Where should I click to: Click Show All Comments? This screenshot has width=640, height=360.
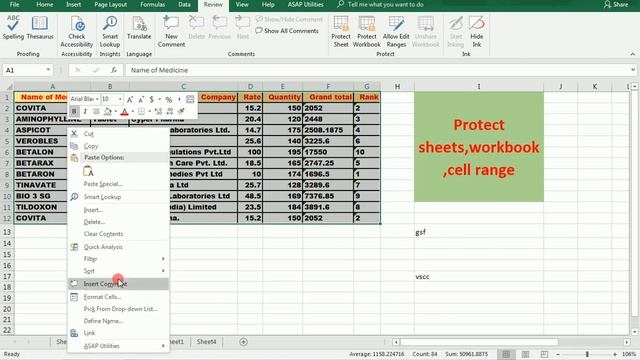click(287, 31)
